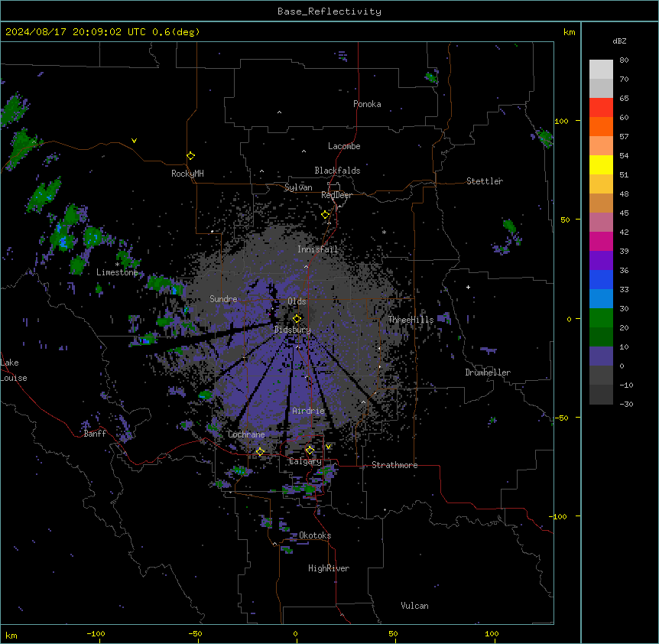Click the Okotoks label
This screenshot has height=644, width=659.
point(315,535)
